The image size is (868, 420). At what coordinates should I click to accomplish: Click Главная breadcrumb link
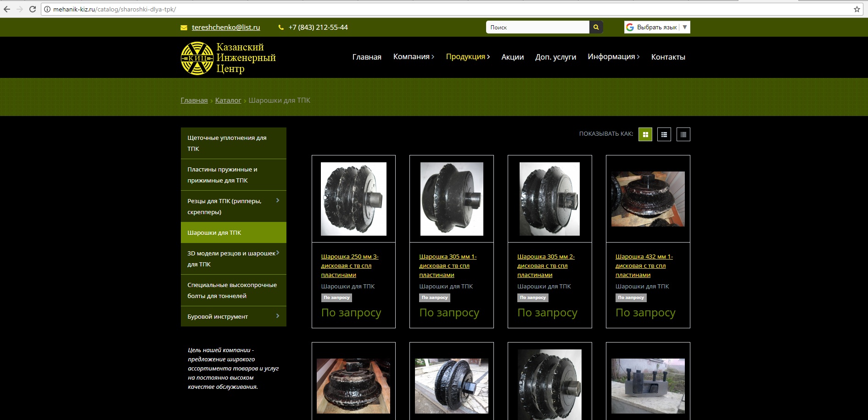194,100
